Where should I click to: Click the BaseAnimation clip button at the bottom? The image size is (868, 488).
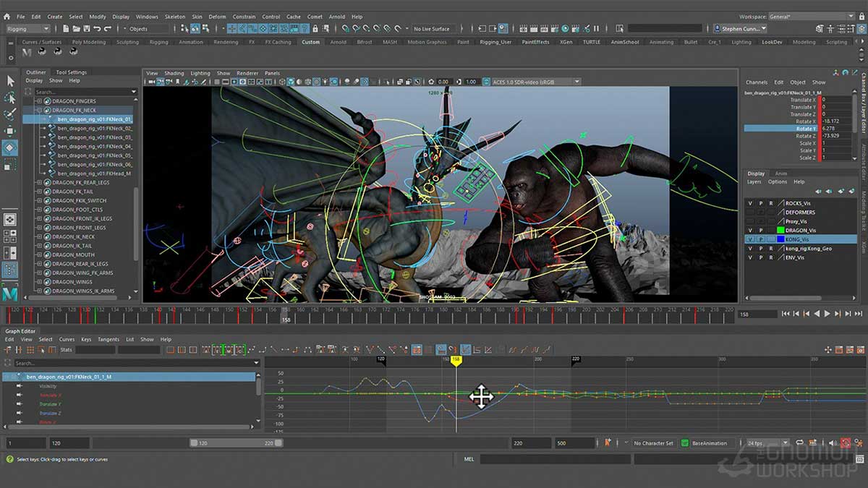(709, 442)
